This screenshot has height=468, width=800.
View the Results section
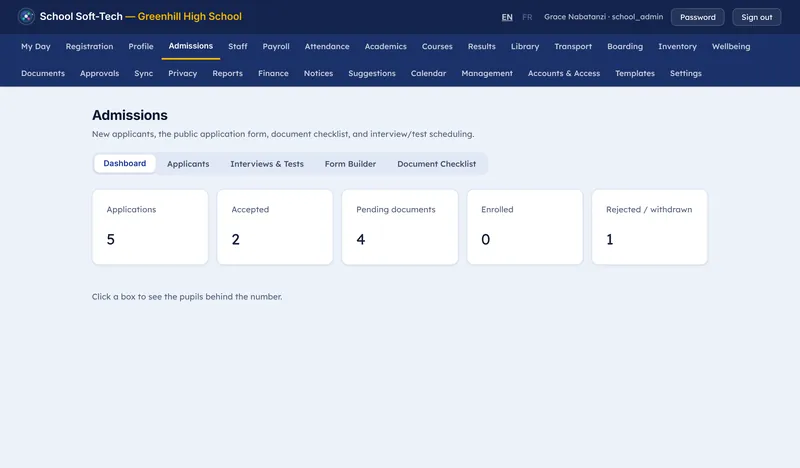[x=482, y=46]
